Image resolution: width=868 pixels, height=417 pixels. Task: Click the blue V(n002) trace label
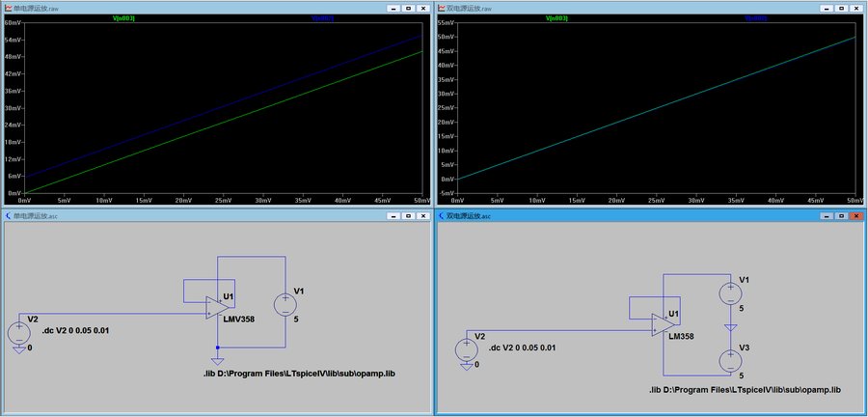[755, 18]
